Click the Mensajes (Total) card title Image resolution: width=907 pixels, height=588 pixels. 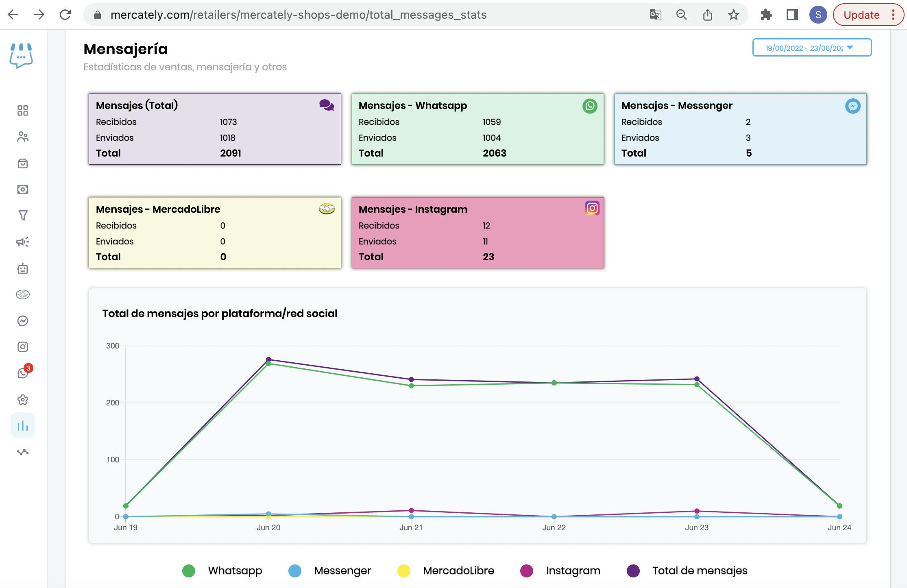[137, 105]
